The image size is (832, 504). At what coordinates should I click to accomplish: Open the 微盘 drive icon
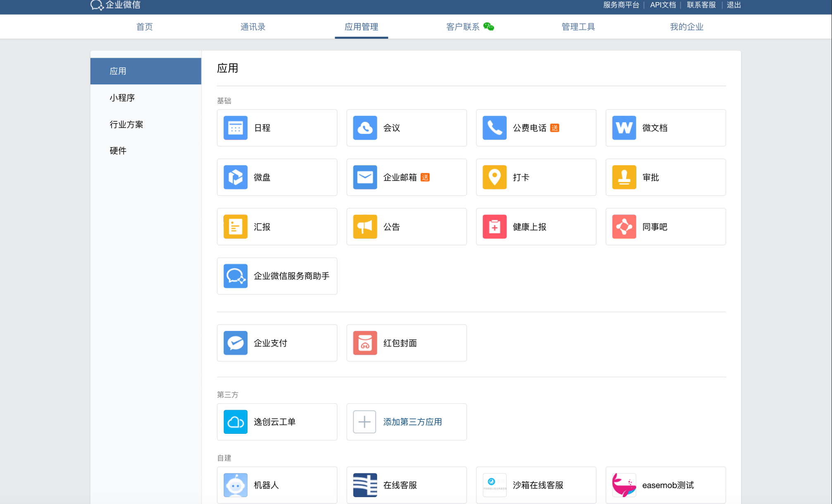[x=235, y=177]
